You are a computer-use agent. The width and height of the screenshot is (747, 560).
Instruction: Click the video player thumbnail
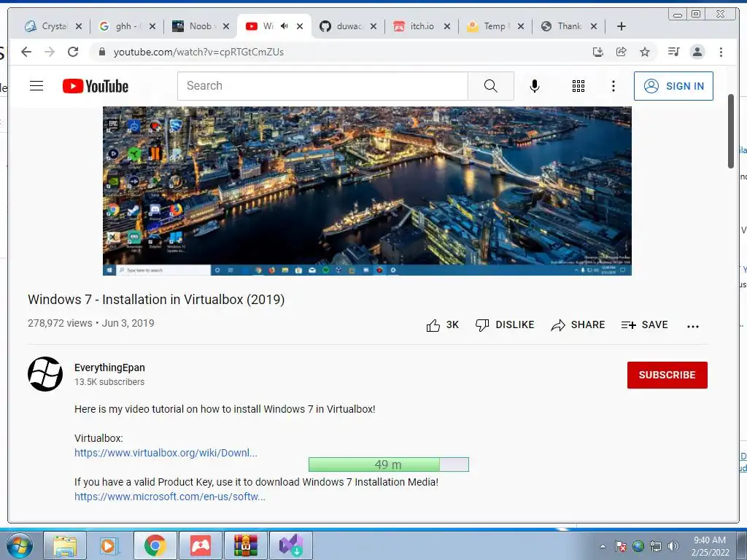pos(367,190)
